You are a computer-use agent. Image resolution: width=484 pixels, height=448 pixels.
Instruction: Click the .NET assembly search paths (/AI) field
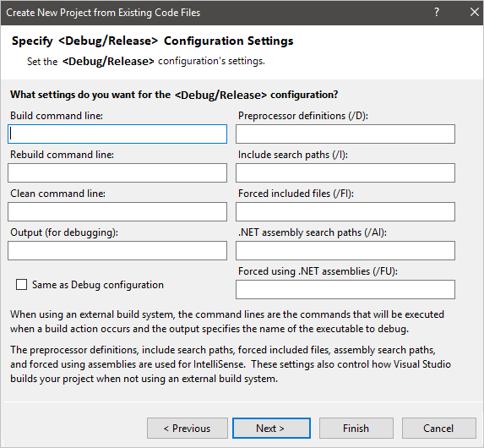point(345,251)
